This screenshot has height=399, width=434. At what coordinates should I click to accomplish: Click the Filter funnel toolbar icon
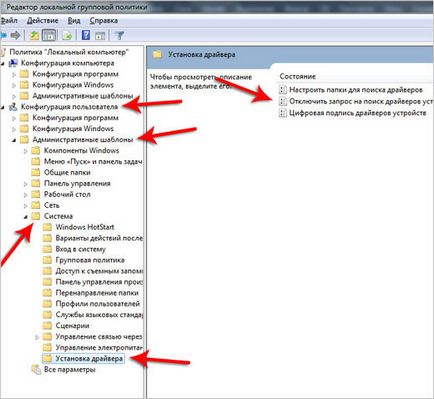point(119,35)
